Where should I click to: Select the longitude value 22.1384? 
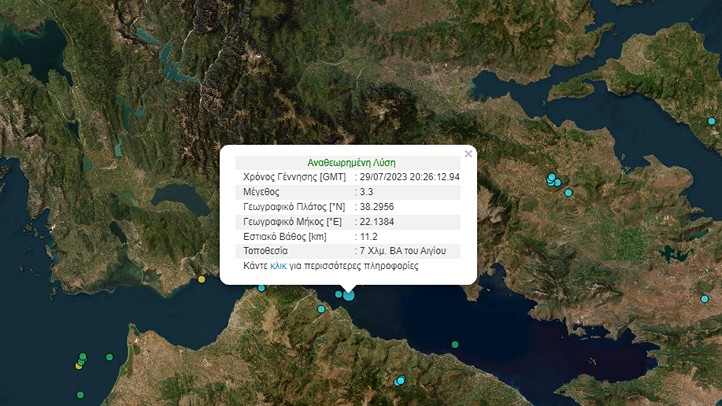[x=376, y=221]
